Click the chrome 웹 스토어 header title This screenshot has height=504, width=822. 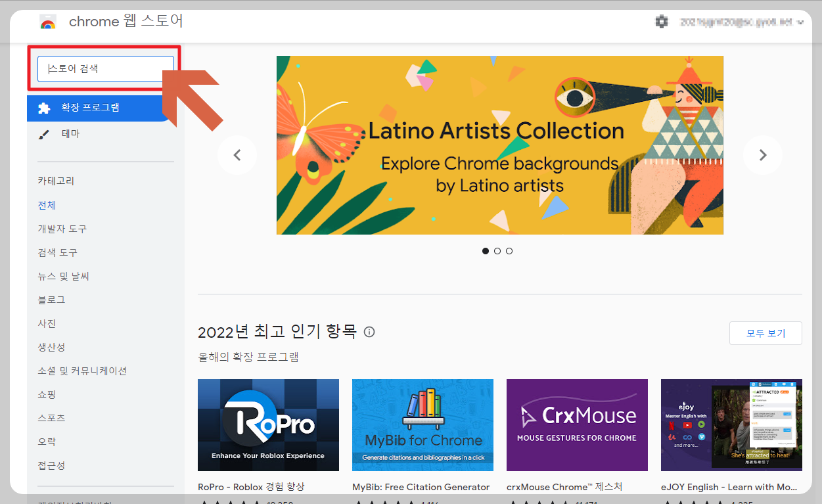(126, 21)
